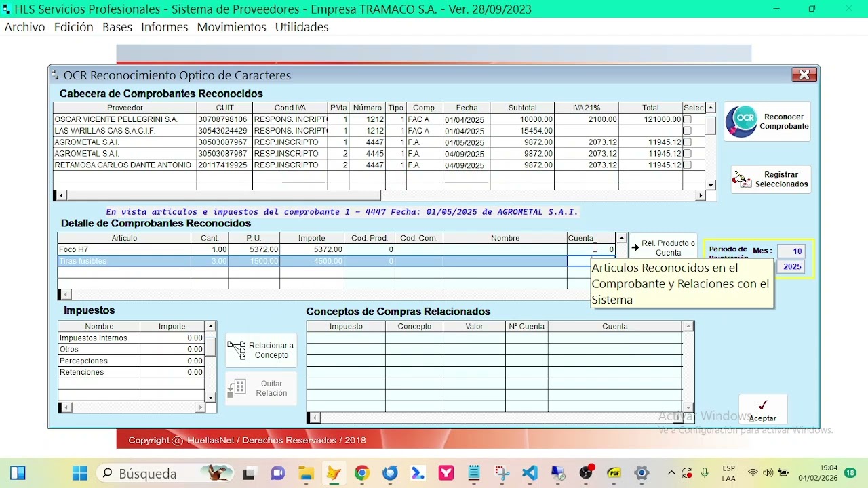Open the Archivo menu

tap(24, 27)
